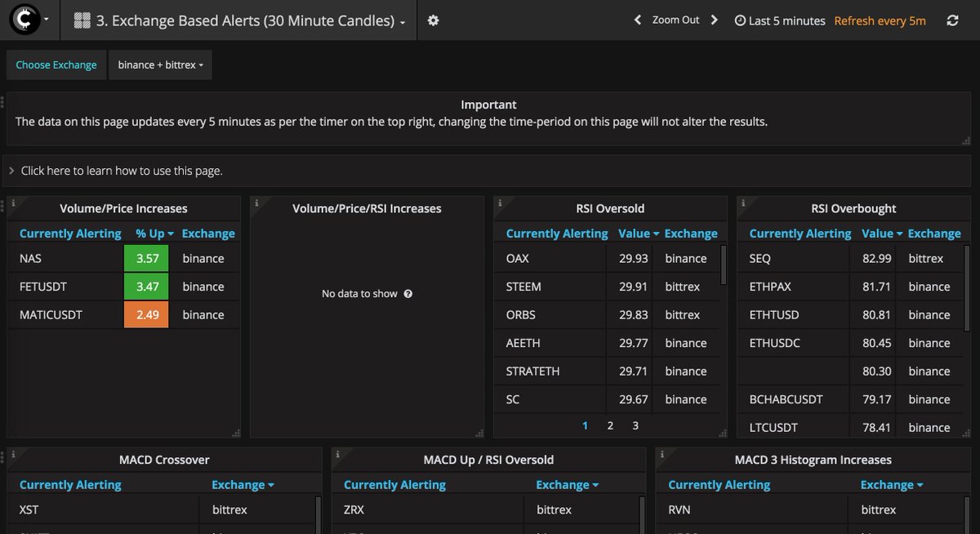Go to page 3 of RSI Oversold table

[635, 425]
